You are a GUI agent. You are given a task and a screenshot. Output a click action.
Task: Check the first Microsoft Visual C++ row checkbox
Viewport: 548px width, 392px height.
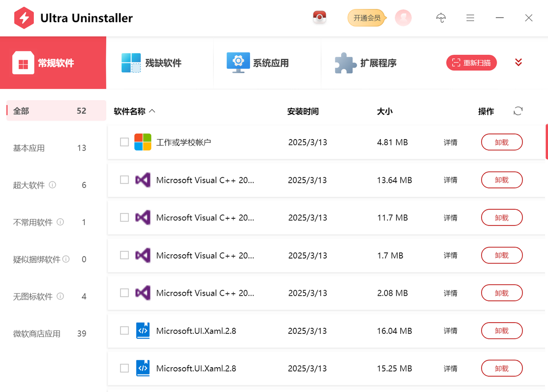(124, 180)
